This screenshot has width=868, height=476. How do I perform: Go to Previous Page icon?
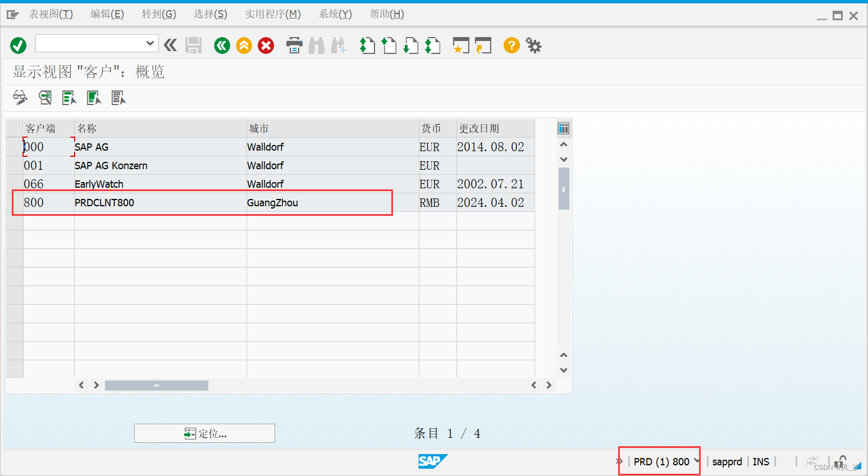click(x=389, y=46)
